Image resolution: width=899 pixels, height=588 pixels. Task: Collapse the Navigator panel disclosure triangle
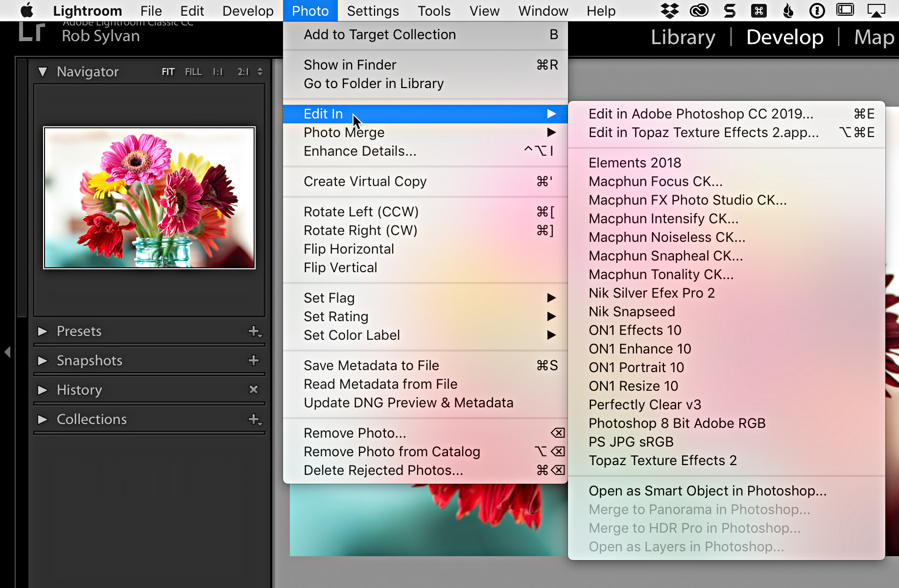(43, 71)
